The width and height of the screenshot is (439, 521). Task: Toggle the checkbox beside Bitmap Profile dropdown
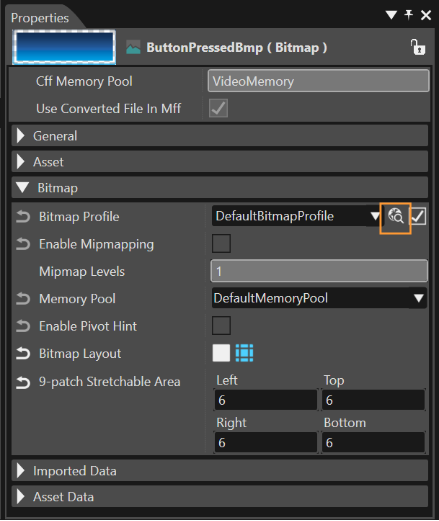418,216
